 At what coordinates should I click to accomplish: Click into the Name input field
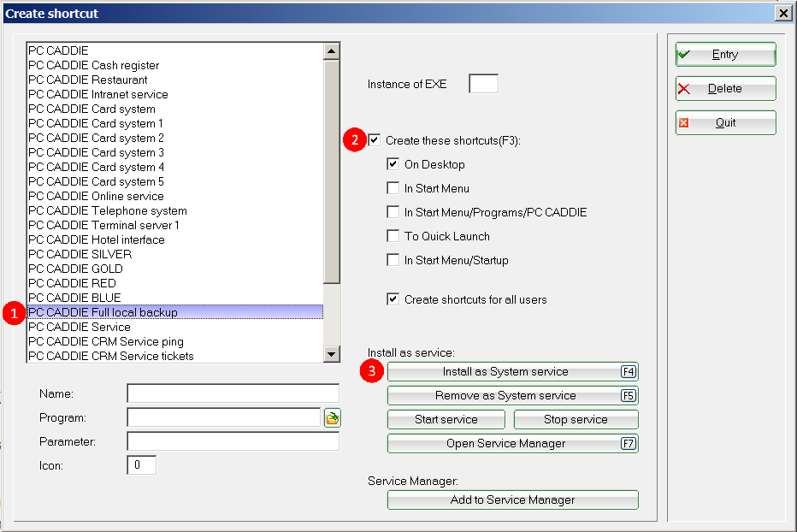[233, 393]
